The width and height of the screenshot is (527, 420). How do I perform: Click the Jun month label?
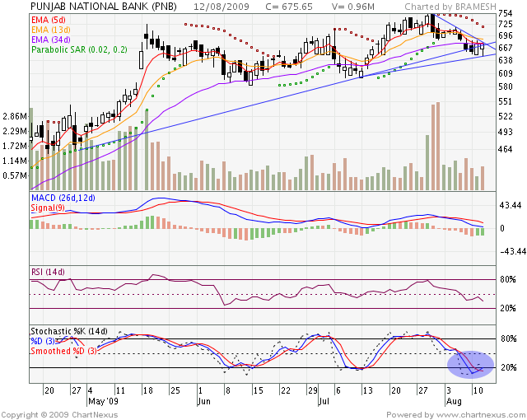(x=203, y=401)
